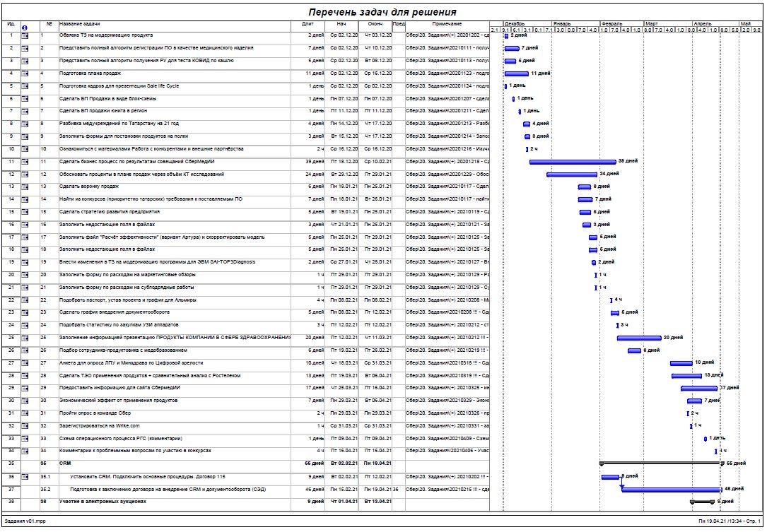
Task: Click the task name 'Участие в электронных аукционах'
Action: pos(103,502)
